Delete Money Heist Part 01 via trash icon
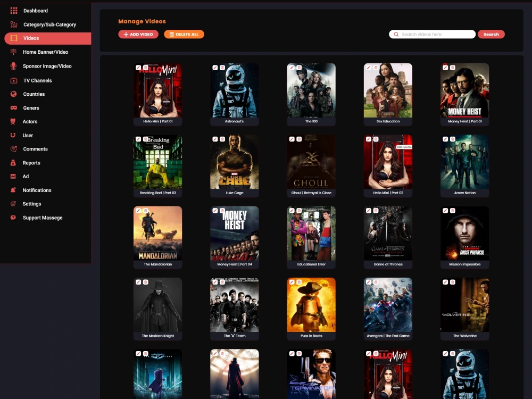Image resolution: width=532 pixels, height=399 pixels. (x=453, y=68)
